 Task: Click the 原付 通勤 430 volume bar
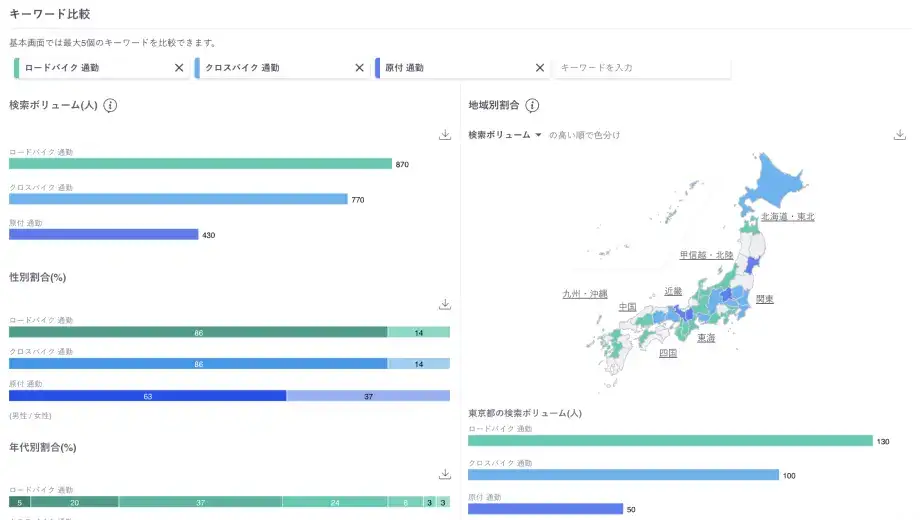pos(104,235)
